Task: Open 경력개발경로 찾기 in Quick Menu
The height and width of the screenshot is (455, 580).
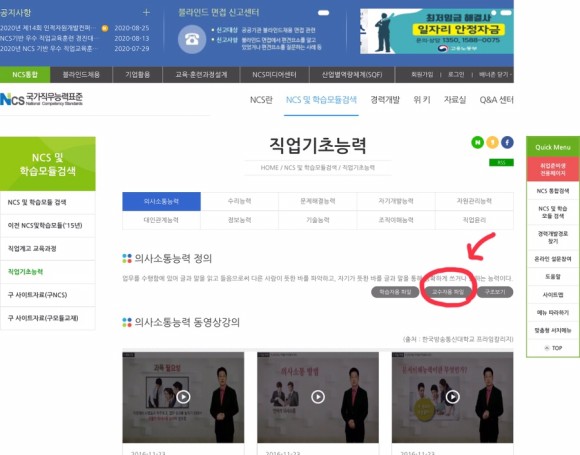Action: [553, 237]
